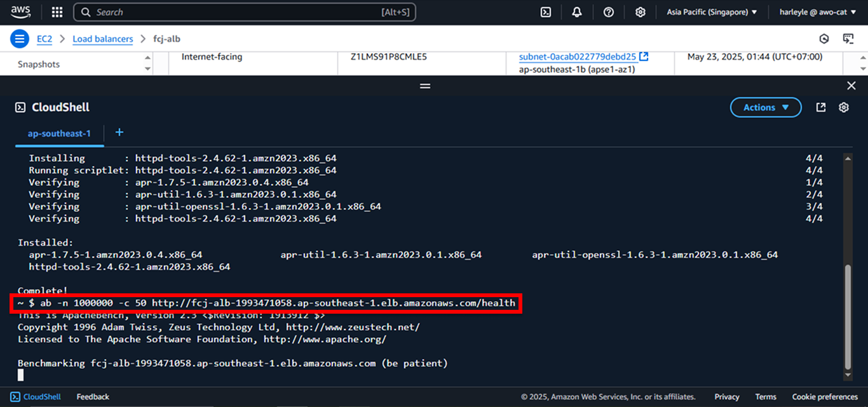Screen dimensions: 868x407
Task: Go to the EC2 breadcrumb link
Action: [44, 39]
